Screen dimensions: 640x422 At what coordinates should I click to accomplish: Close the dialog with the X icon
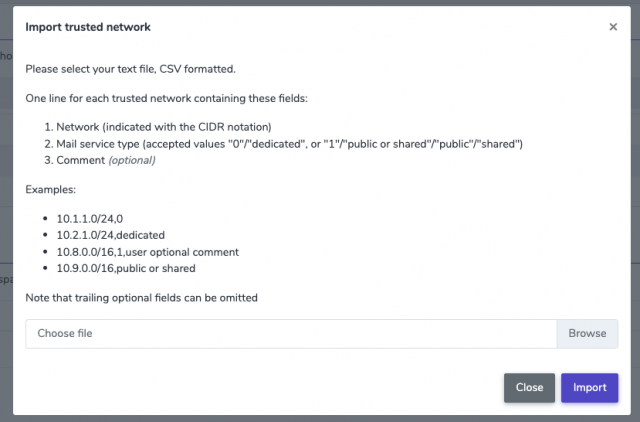pos(613,27)
